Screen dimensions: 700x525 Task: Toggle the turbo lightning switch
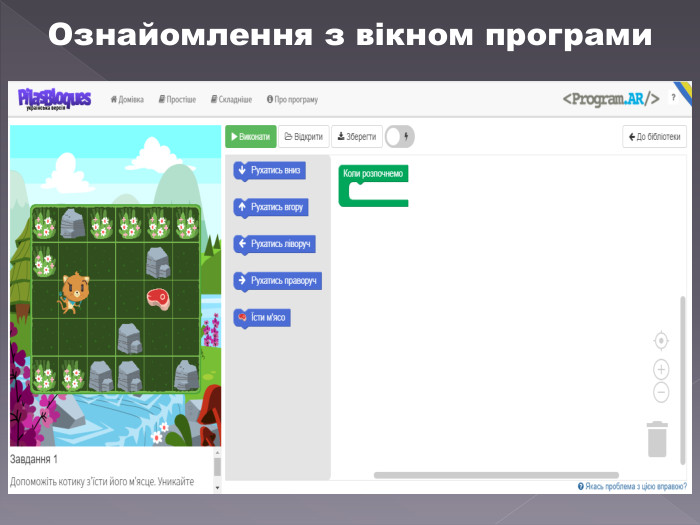(x=400, y=137)
